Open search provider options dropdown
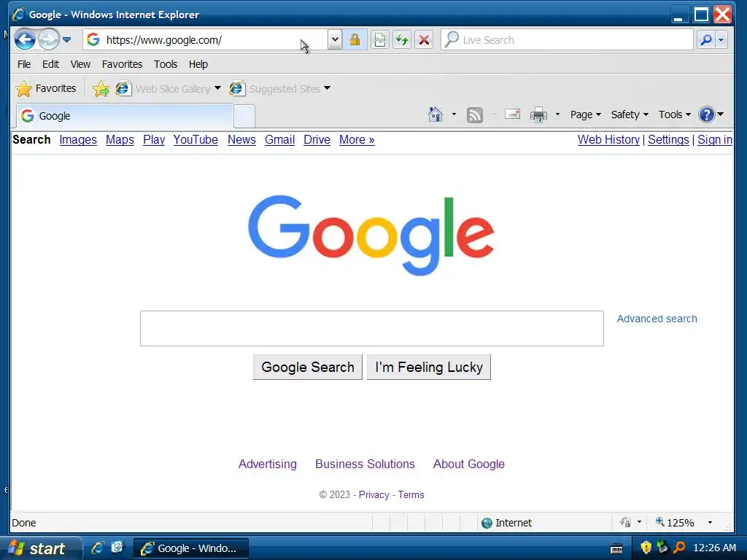 coord(721,40)
